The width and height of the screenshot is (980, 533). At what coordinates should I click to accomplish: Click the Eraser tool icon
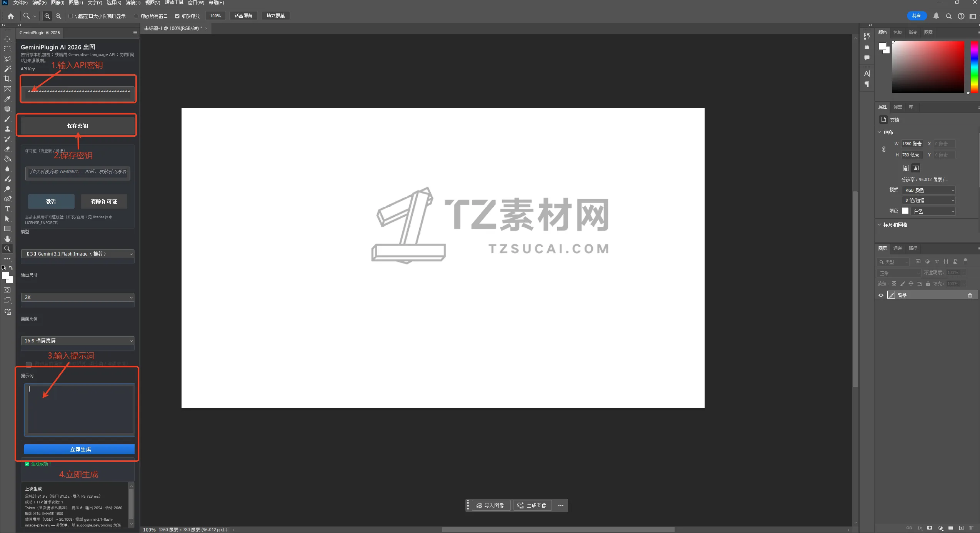point(7,149)
